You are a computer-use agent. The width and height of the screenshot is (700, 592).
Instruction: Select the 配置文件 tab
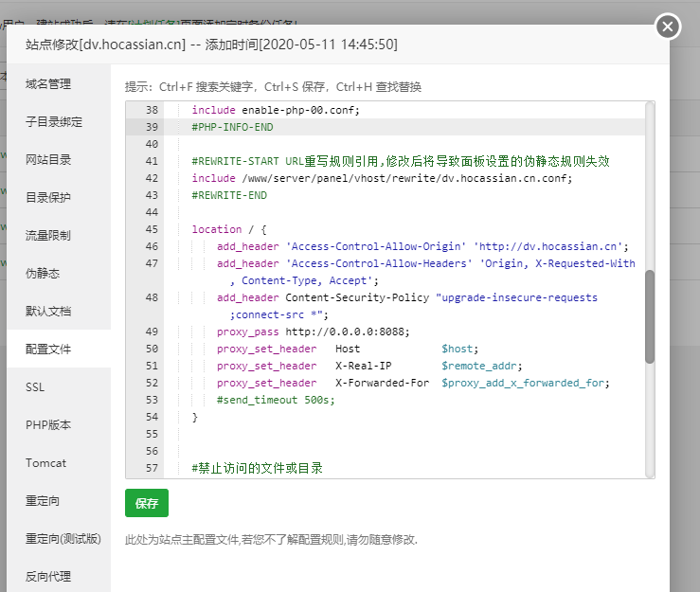click(48, 349)
